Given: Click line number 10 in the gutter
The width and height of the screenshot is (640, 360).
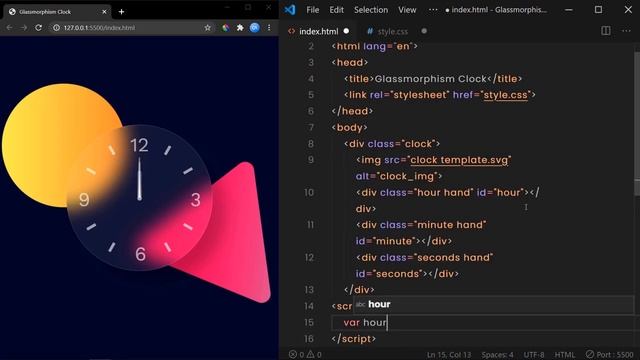Looking at the screenshot, I should click(309, 192).
